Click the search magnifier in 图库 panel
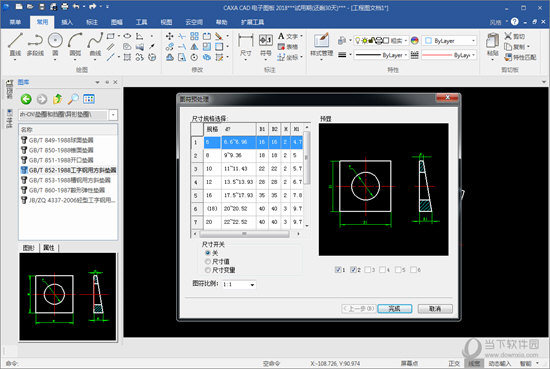 tap(73, 99)
